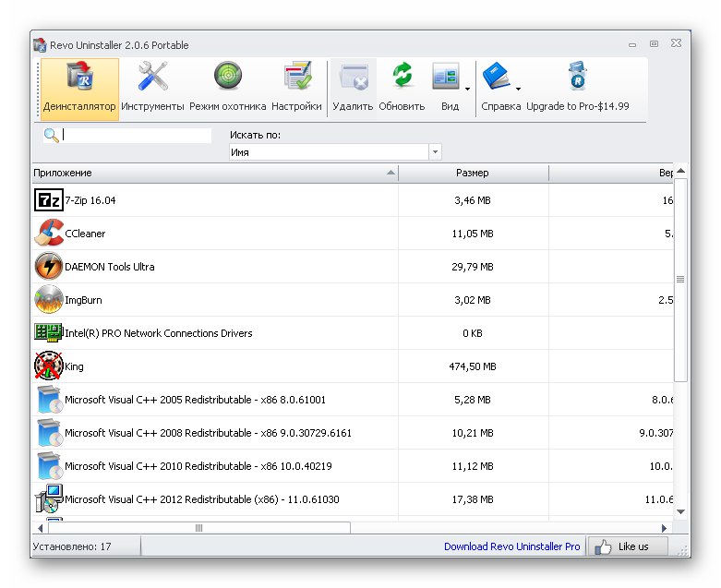The image size is (721, 588).
Task: Click horizontal scrollbar left arrow
Action: (x=40, y=528)
